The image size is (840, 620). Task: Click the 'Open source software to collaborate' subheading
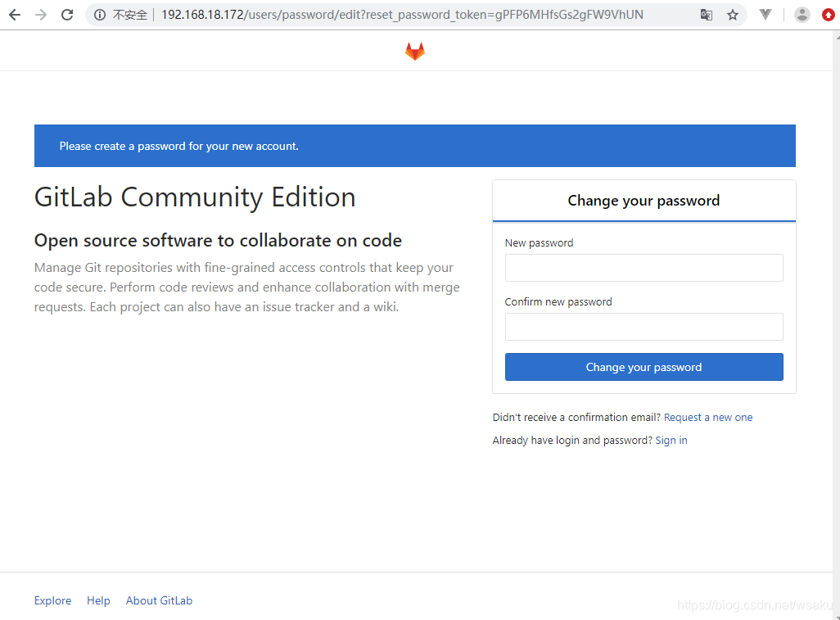[x=218, y=241]
